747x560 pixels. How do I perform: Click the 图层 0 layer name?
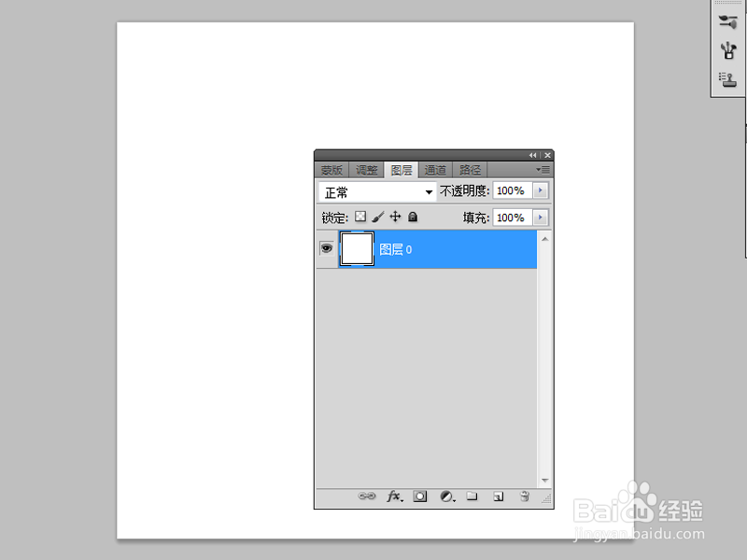coord(395,249)
